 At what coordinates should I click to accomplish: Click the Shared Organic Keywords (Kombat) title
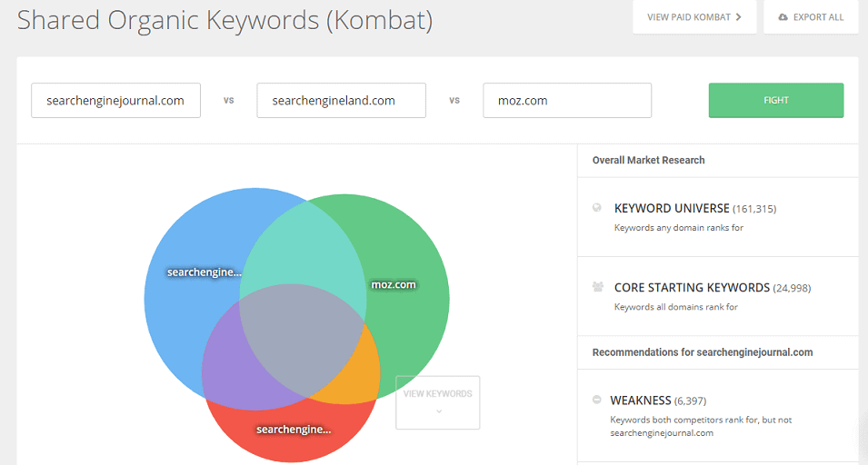pyautogui.click(x=224, y=21)
